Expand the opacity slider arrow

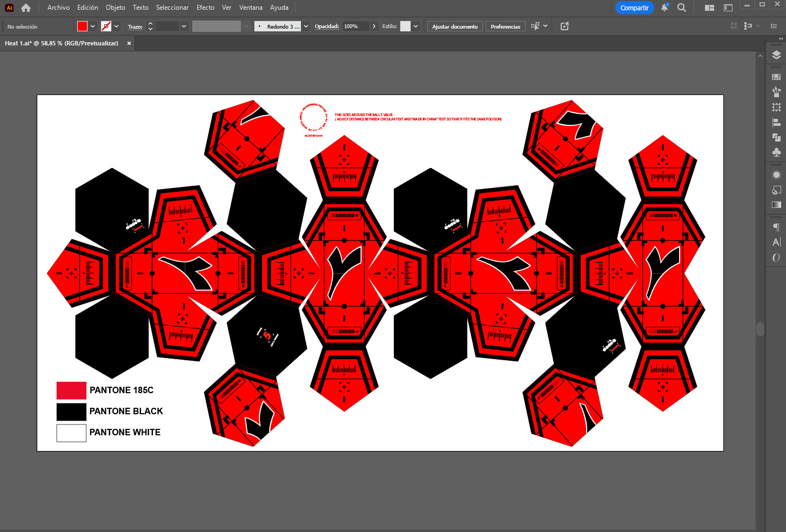coord(374,26)
